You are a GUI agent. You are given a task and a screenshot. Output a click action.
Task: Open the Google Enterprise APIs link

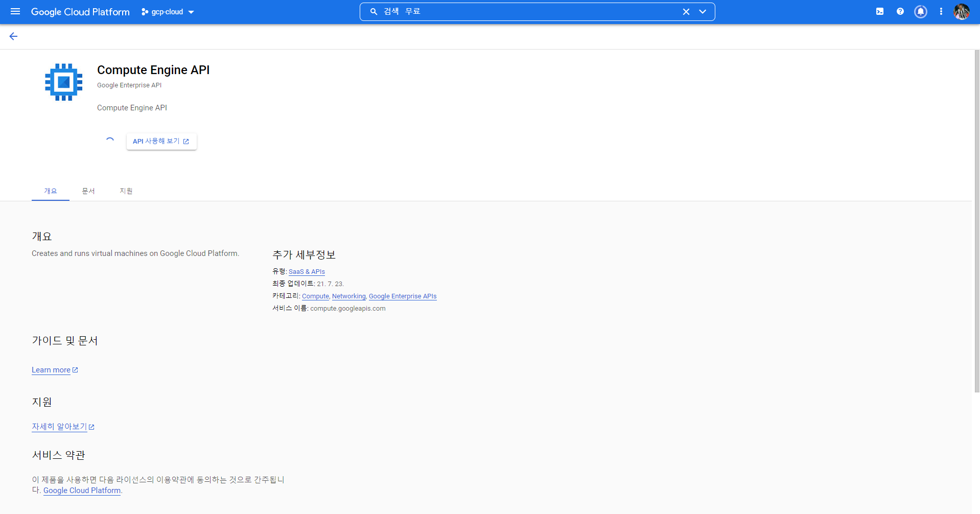pyautogui.click(x=403, y=296)
